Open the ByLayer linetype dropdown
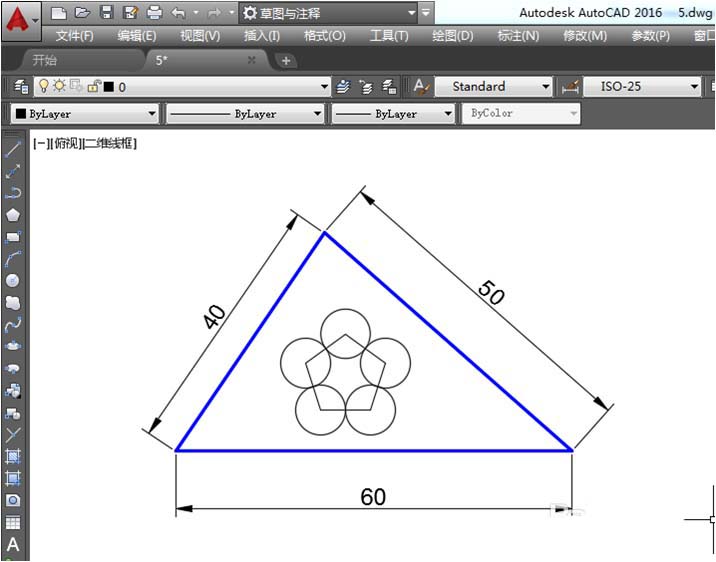 (317, 114)
